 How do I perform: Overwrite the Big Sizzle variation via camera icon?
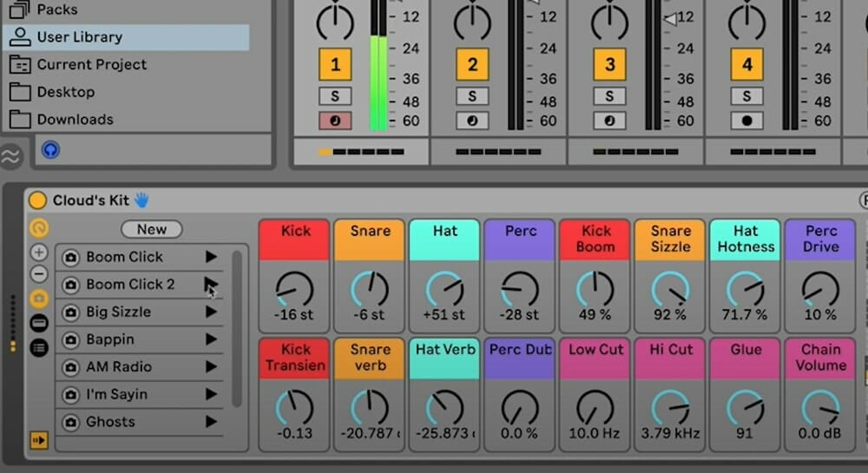pos(71,312)
